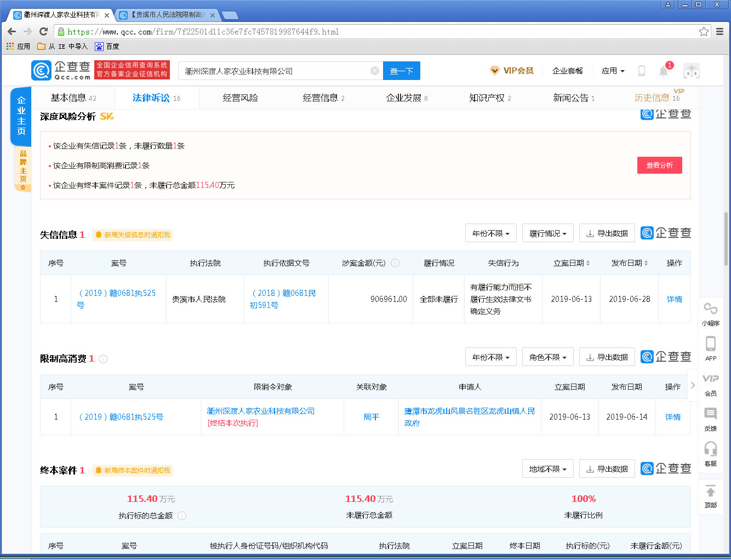Viewport: 731px width, 560px height.
Task: Clear the search box with x icon
Action: point(374,71)
